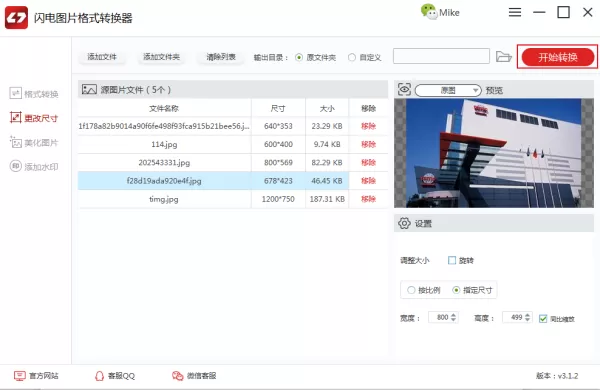Select the 自定义 output option
This screenshot has width=600, height=390.
[x=364, y=57]
